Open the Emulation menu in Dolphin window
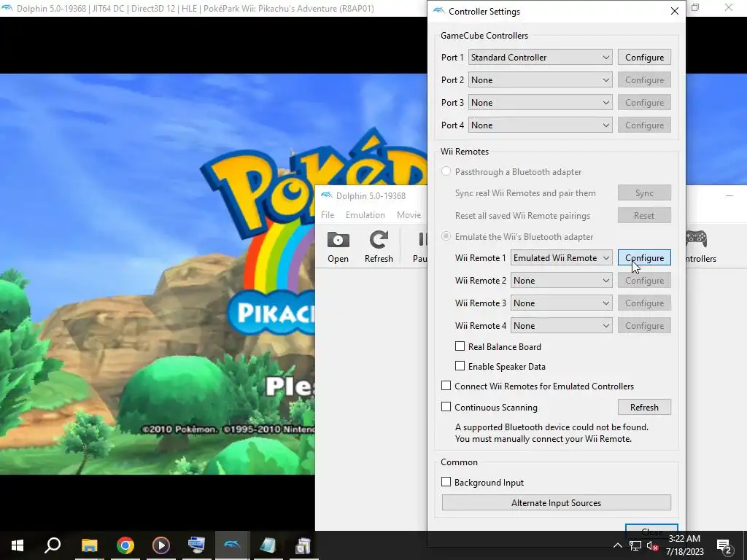 click(x=365, y=215)
